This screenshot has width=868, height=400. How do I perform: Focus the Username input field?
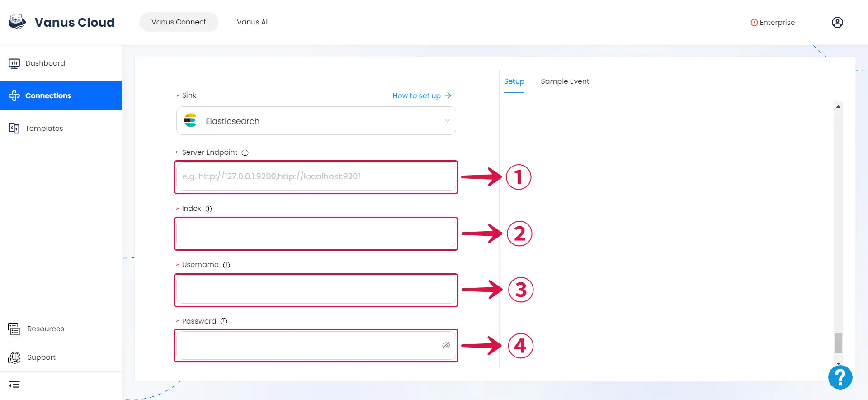click(x=316, y=289)
